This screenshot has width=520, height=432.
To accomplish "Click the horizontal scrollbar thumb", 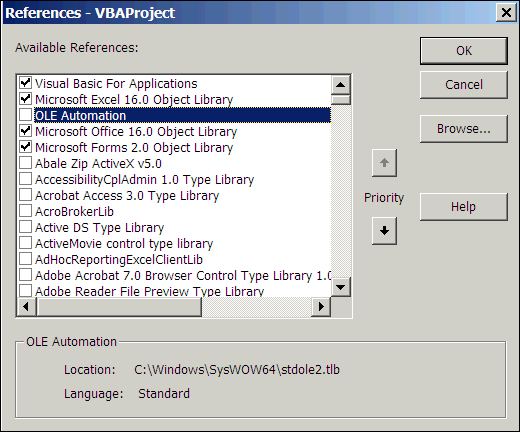I will (x=119, y=306).
